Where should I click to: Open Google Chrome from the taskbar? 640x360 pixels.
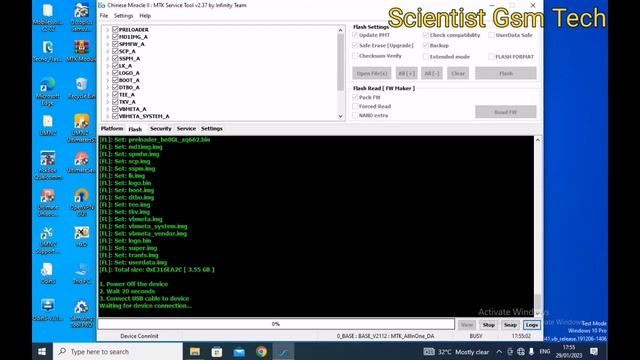pyautogui.click(x=261, y=351)
